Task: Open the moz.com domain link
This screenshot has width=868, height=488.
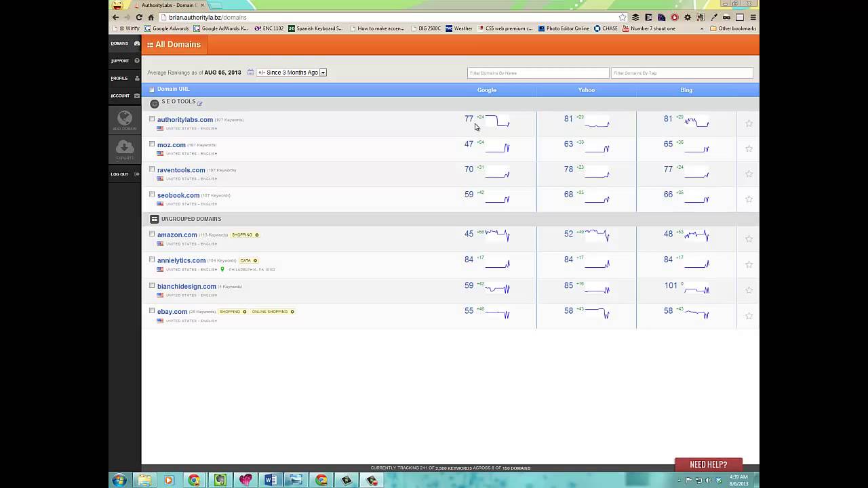Action: click(172, 145)
